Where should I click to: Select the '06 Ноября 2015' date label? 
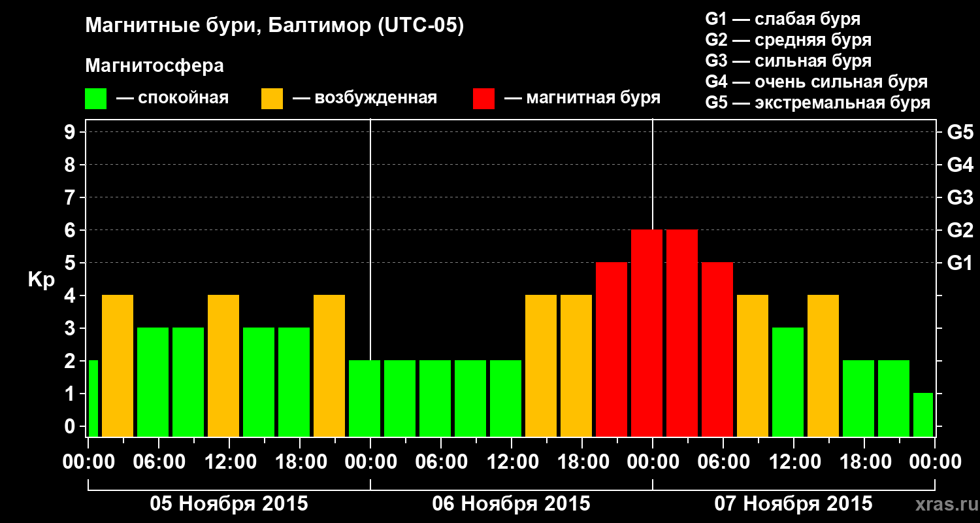[x=512, y=504]
